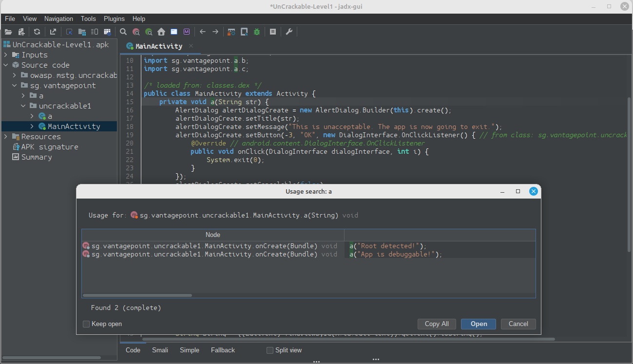Select APK signature in the tree
This screenshot has width=633, height=364.
tap(49, 147)
